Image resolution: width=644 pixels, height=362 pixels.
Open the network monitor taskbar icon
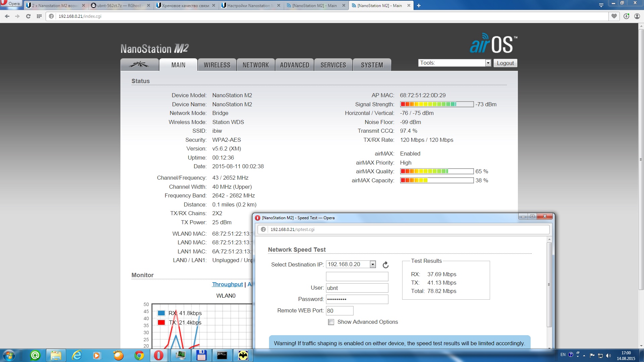[x=180, y=355]
